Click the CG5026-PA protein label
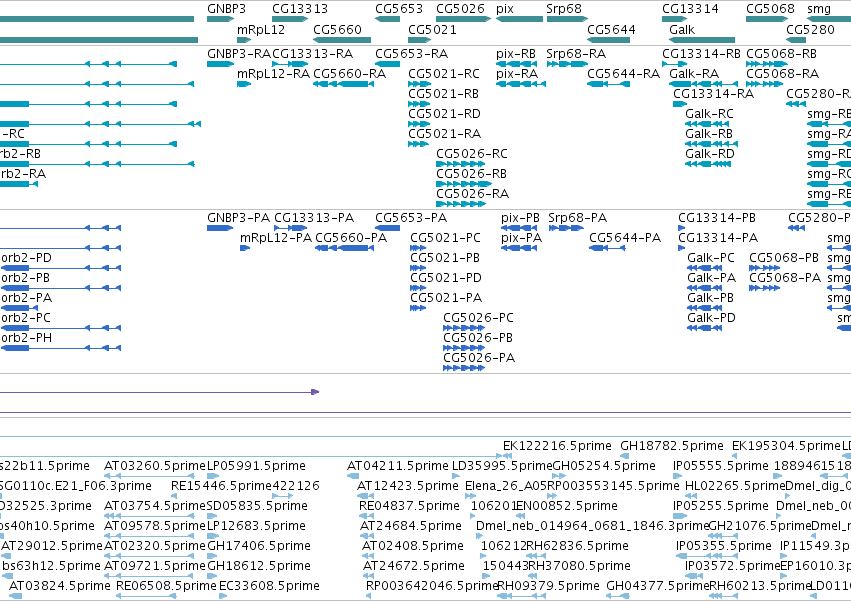851x601 pixels. coord(479,358)
